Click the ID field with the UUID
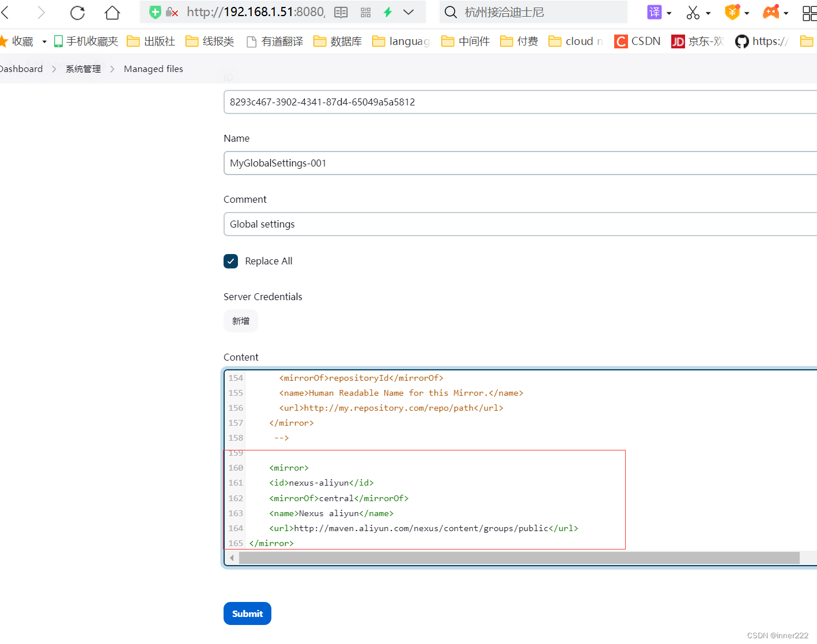This screenshot has height=644, width=817. [520, 102]
